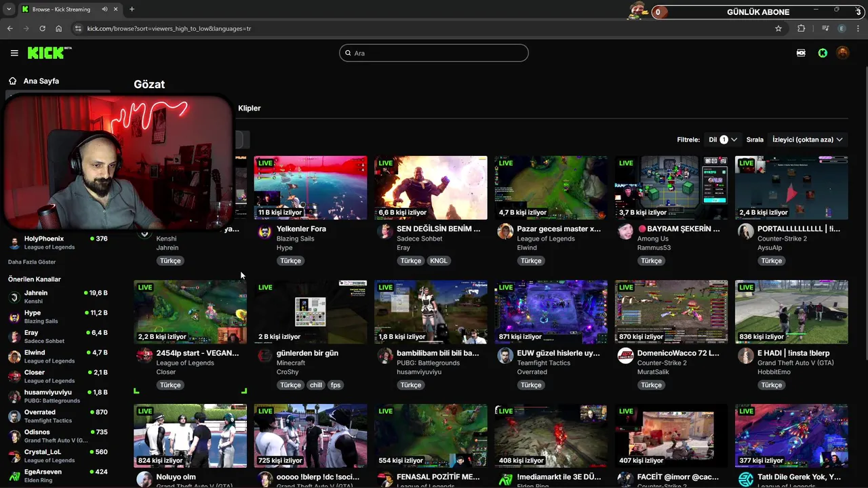This screenshot has width=868, height=488.
Task: Open the Rammus53 channel avatar
Action: pos(625,231)
